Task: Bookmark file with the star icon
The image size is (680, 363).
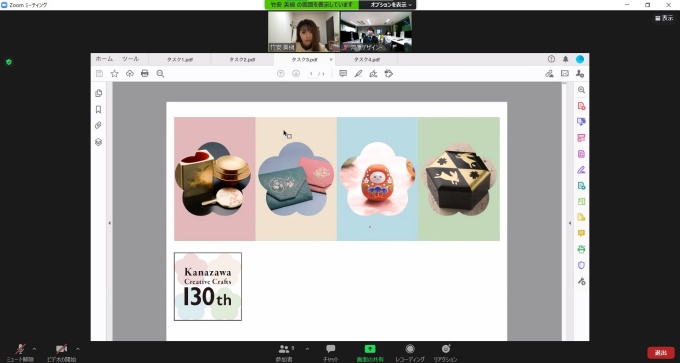Action: pos(114,74)
